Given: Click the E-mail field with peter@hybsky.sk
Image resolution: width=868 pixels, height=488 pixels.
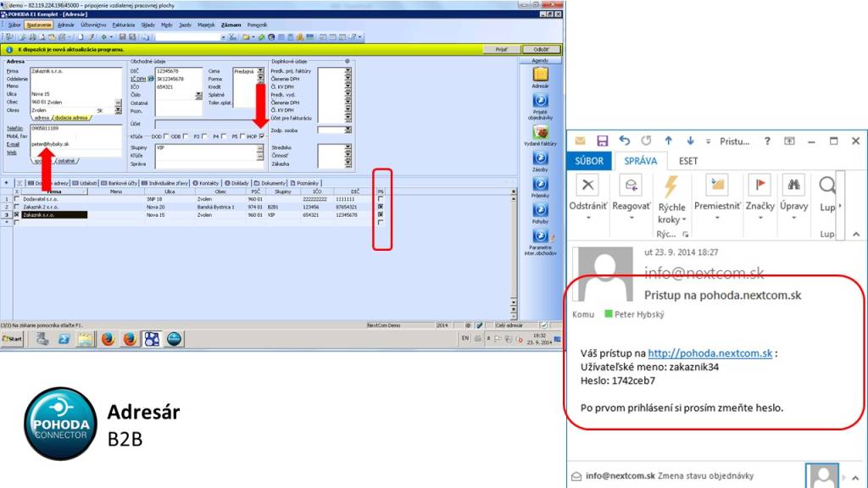Looking at the screenshot, I should pyautogui.click(x=75, y=144).
